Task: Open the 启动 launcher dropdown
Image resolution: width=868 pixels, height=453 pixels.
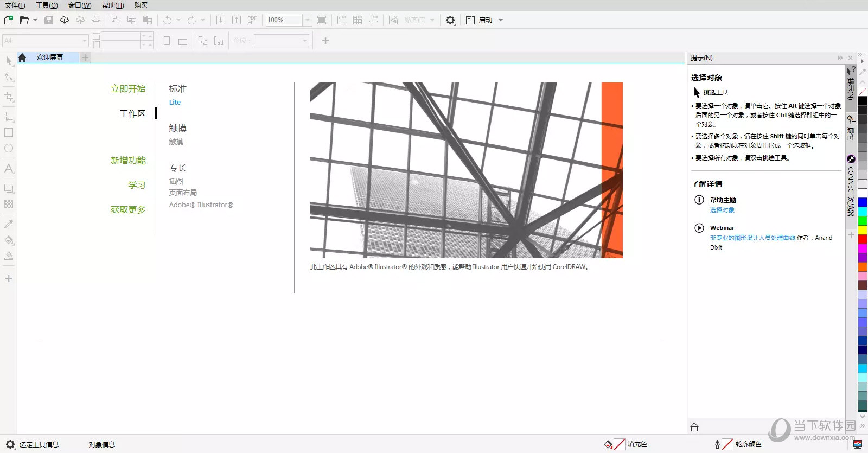Action: coord(501,20)
